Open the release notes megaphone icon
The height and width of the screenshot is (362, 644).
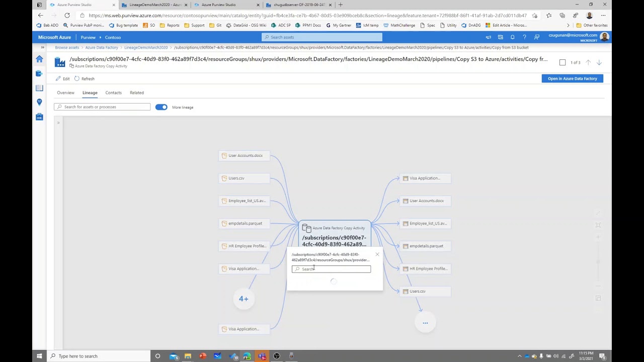[488, 37]
